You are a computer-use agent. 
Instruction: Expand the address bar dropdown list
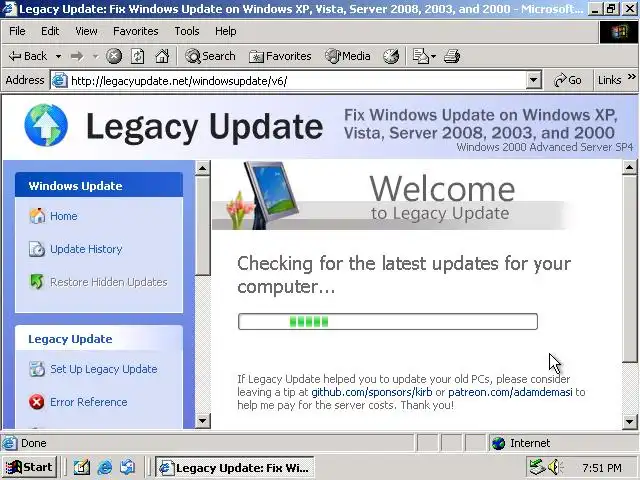pyautogui.click(x=533, y=80)
